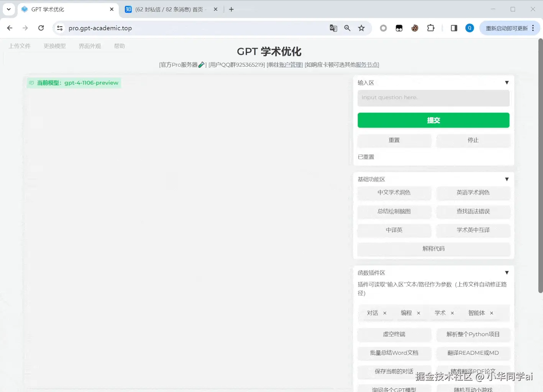
Task: Remove the 学术 tag
Action: click(452, 313)
